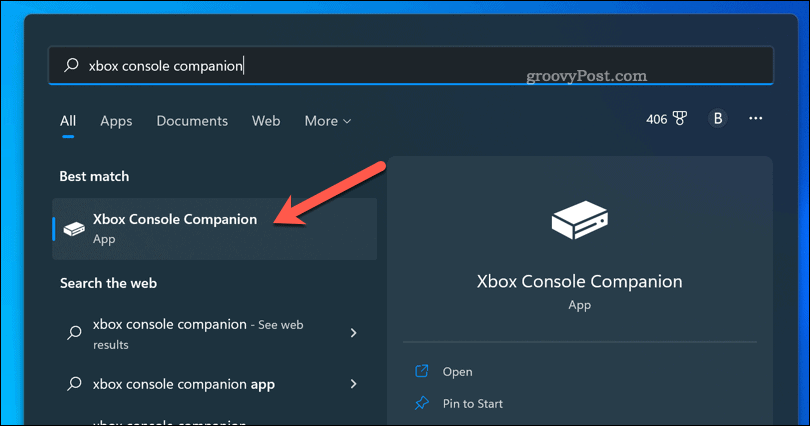This screenshot has height=426, width=810.
Task: Click the Xbox console icon in best match
Action: (74, 228)
